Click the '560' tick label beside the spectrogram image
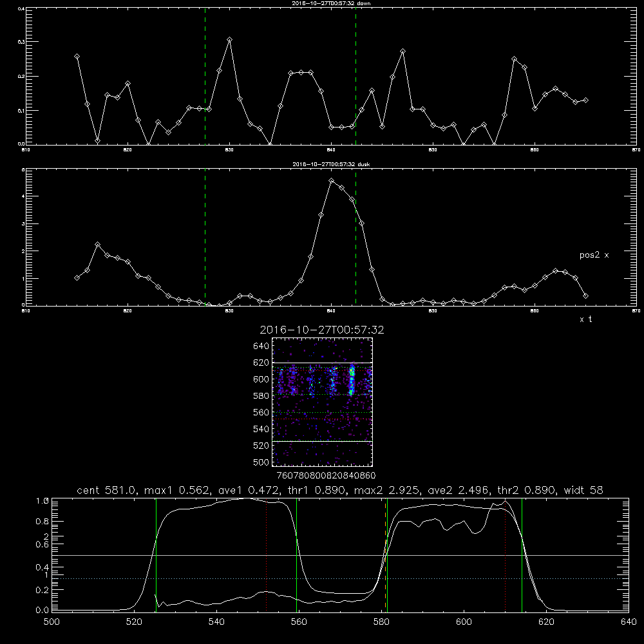The height and width of the screenshot is (644, 644). [261, 412]
